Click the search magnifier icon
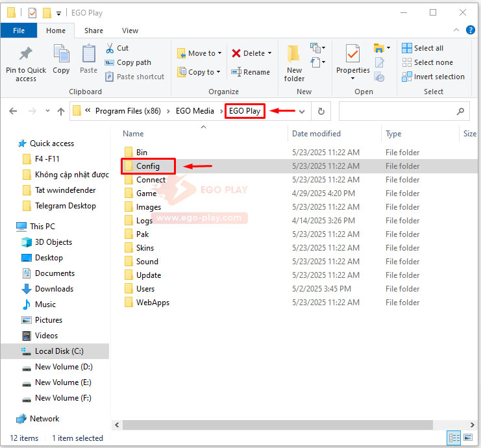Image resolution: width=481 pixels, height=448 pixels. tap(460, 111)
